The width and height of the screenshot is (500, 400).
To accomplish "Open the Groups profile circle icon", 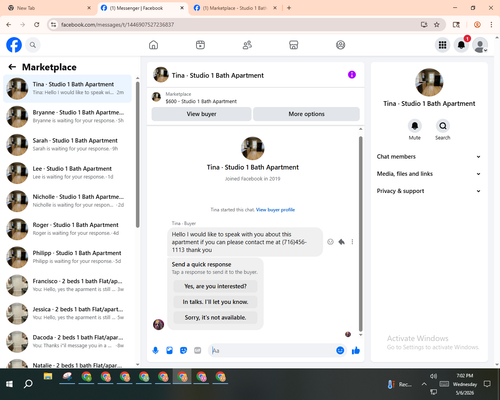I will [x=340, y=45].
